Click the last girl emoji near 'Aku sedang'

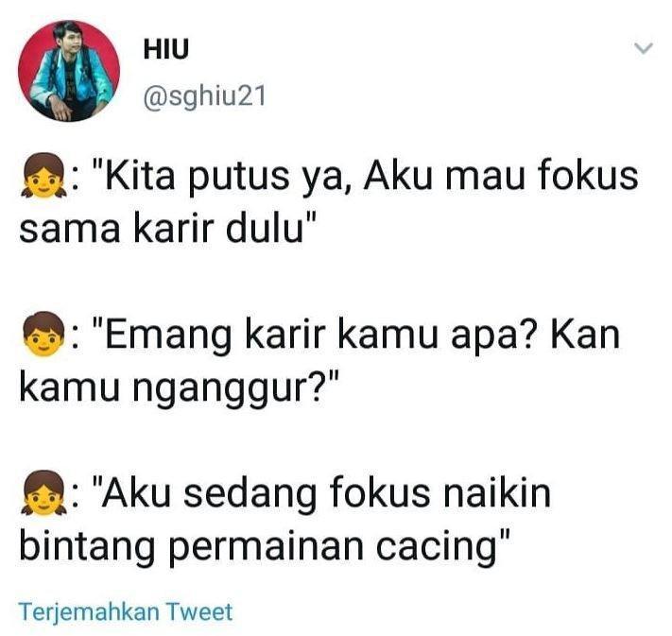[x=43, y=493]
